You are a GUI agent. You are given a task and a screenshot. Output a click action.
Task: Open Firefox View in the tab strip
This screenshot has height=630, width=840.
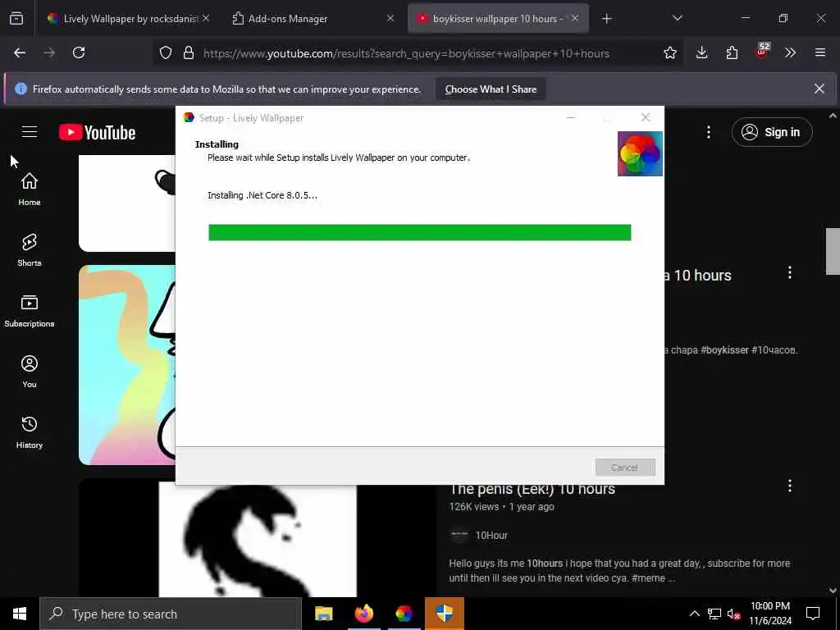point(16,18)
